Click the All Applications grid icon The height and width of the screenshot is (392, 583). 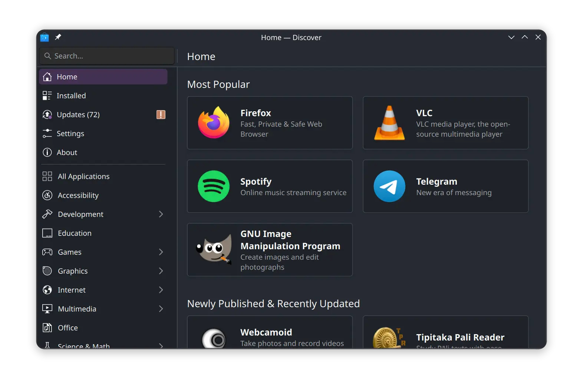tap(47, 176)
